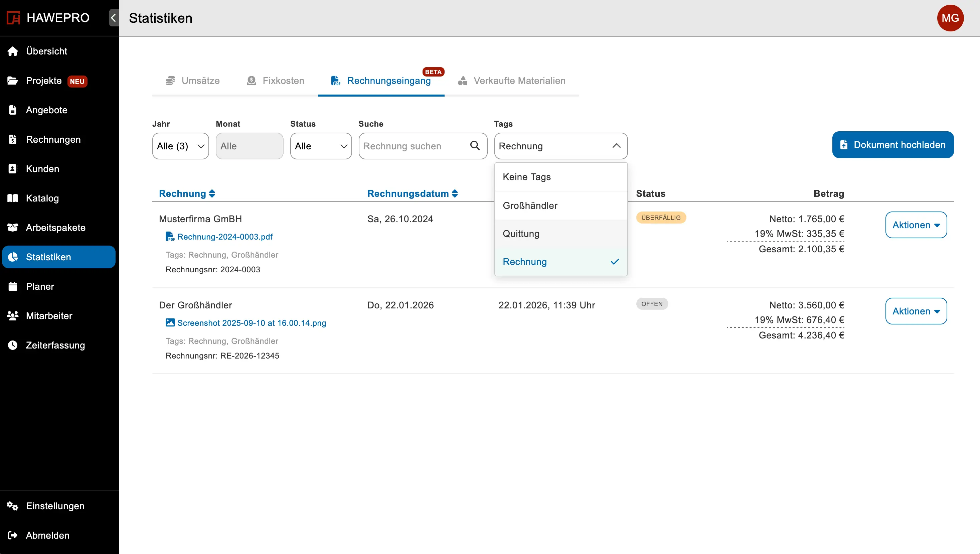Open Arbeitspakete in the sidebar

click(55, 228)
